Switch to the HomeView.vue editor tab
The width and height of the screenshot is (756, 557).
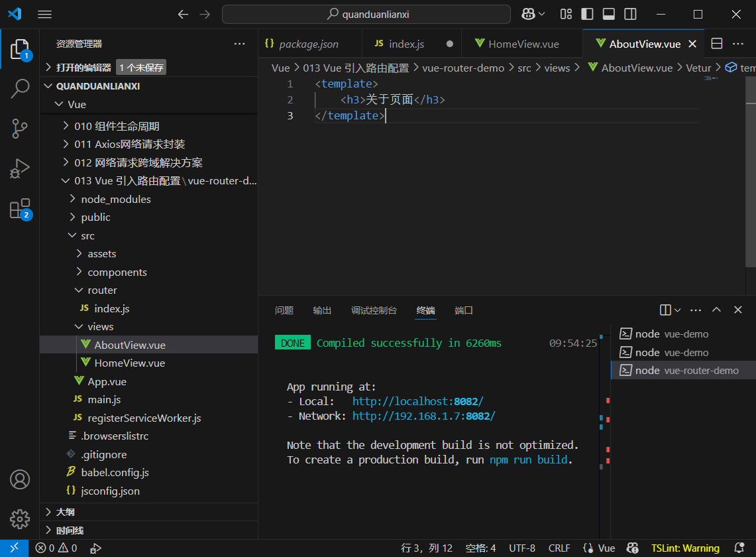[x=523, y=44]
